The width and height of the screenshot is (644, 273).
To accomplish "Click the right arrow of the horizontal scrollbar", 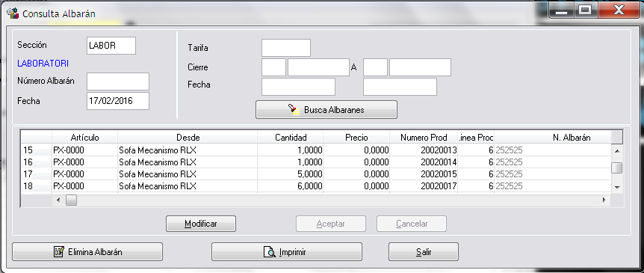I will (x=604, y=200).
